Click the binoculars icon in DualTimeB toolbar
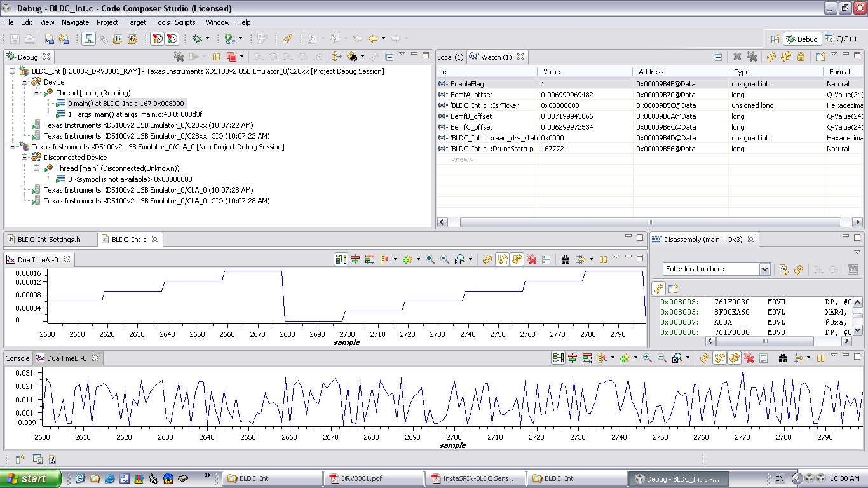Image resolution: width=868 pixels, height=488 pixels. click(x=783, y=358)
